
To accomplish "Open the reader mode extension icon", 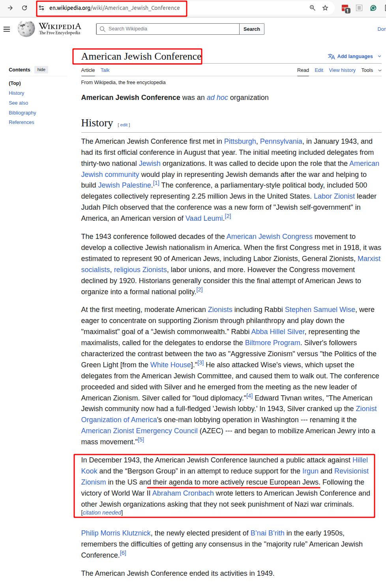I will (x=359, y=8).
